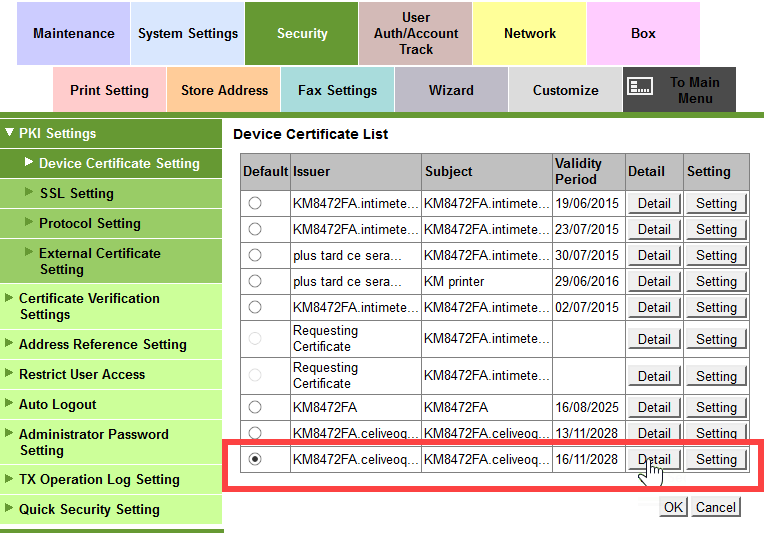764x535 pixels.
Task: Open Detail for 16/08/2025 certificate
Action: [x=654, y=407]
